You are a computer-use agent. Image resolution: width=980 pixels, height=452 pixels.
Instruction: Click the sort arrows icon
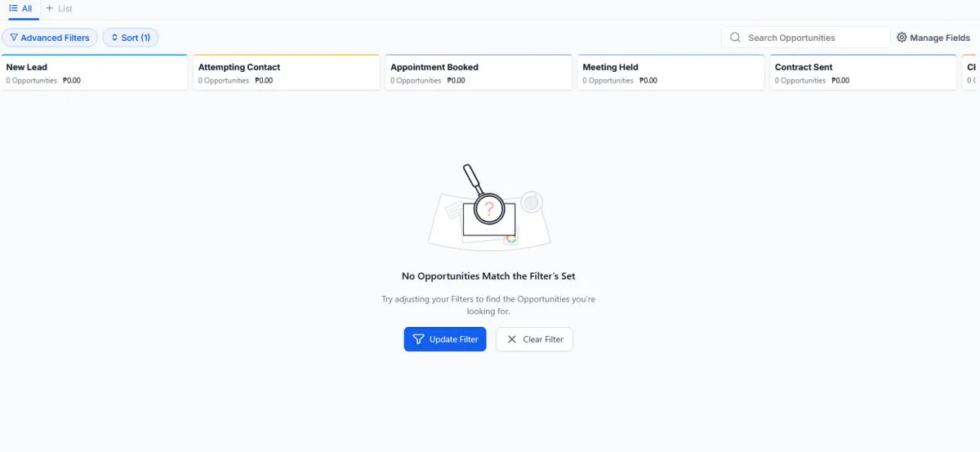115,38
